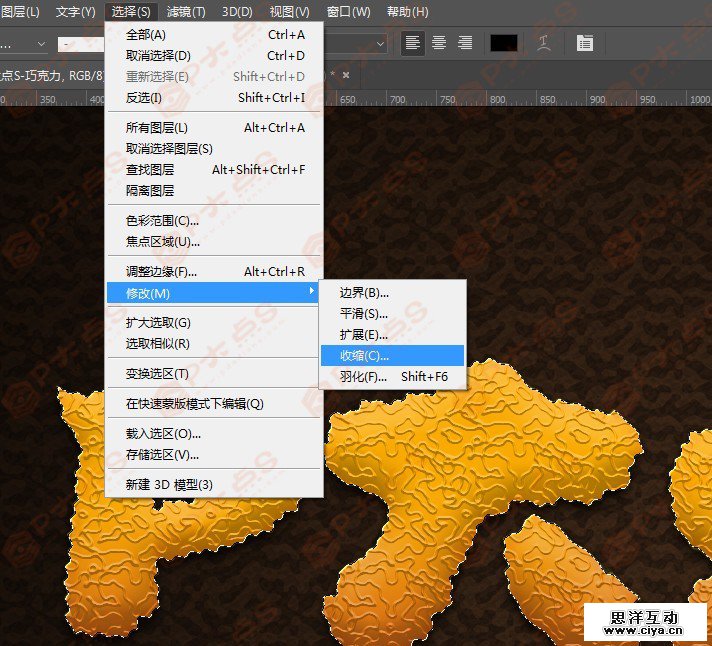The image size is (712, 646).
Task: Click the center text alignment icon
Action: coord(439,43)
